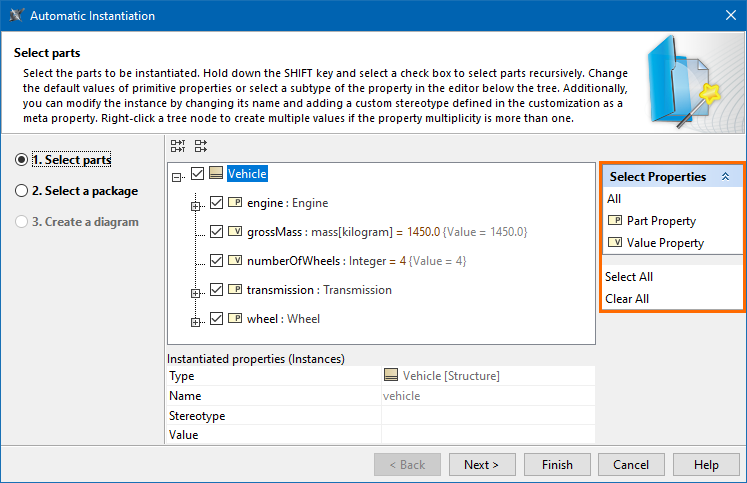747x483 pixels.
Task: Click the part property icon beside transmission
Action: pos(235,289)
